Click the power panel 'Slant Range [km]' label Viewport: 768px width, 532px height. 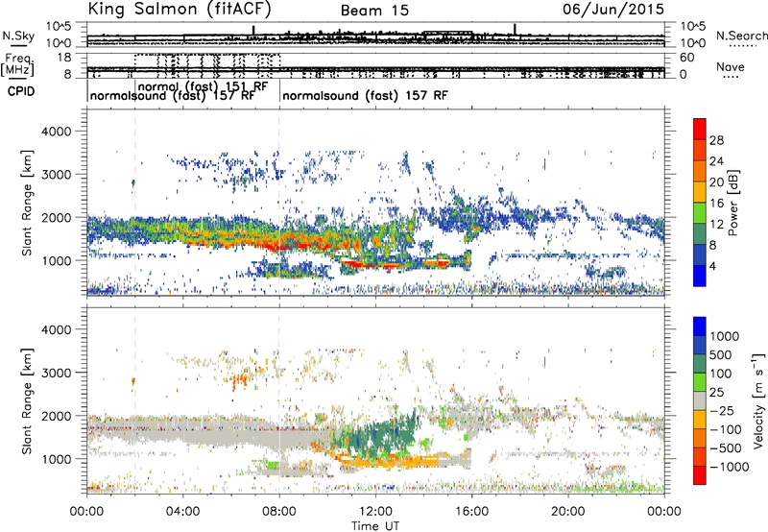pyautogui.click(x=27, y=203)
